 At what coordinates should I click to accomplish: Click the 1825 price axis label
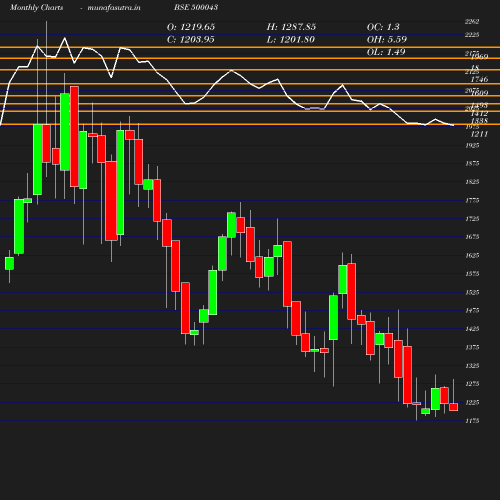click(x=472, y=182)
